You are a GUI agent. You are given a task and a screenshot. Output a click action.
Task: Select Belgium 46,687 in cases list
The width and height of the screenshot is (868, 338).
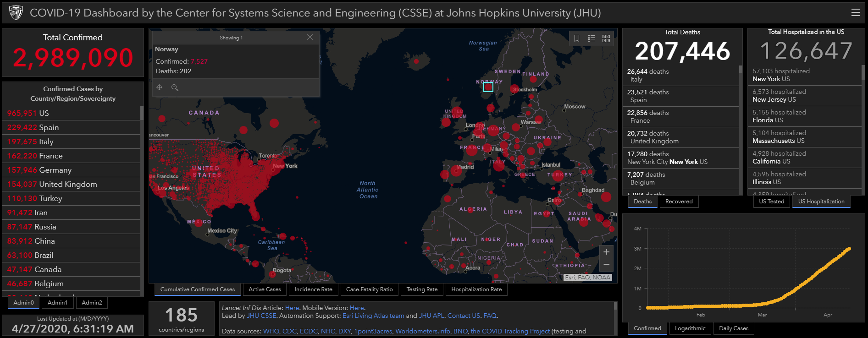(71, 283)
